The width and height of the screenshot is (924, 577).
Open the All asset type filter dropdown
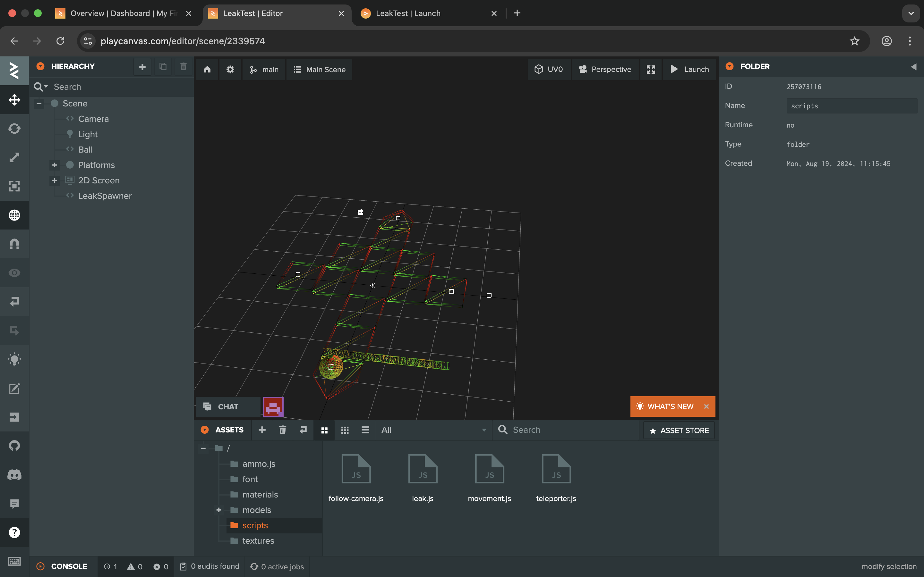coord(433,430)
